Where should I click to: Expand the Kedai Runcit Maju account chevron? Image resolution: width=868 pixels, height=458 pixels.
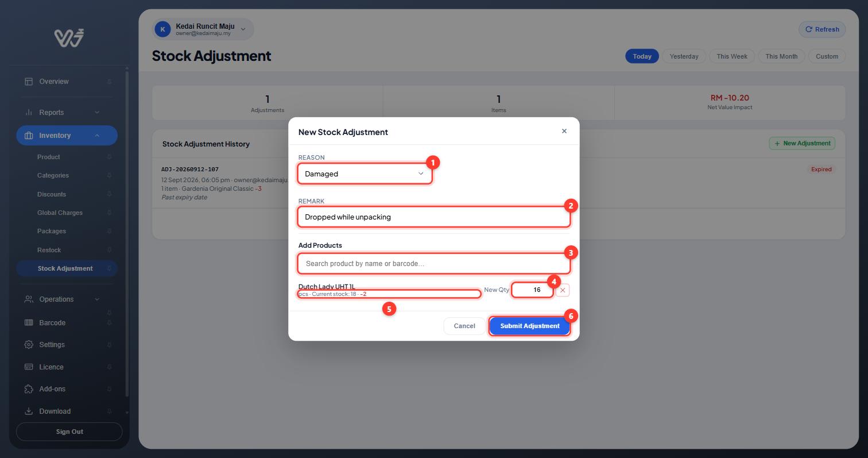tap(243, 29)
